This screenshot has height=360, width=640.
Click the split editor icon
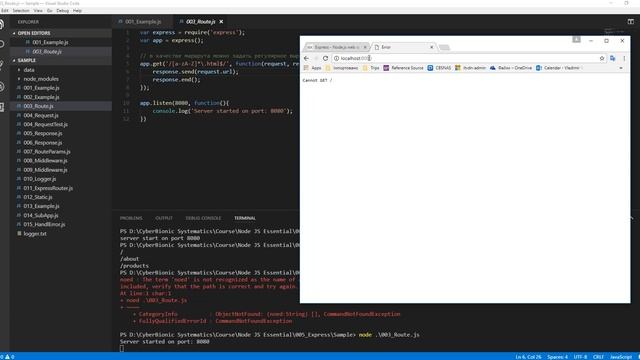(631, 22)
